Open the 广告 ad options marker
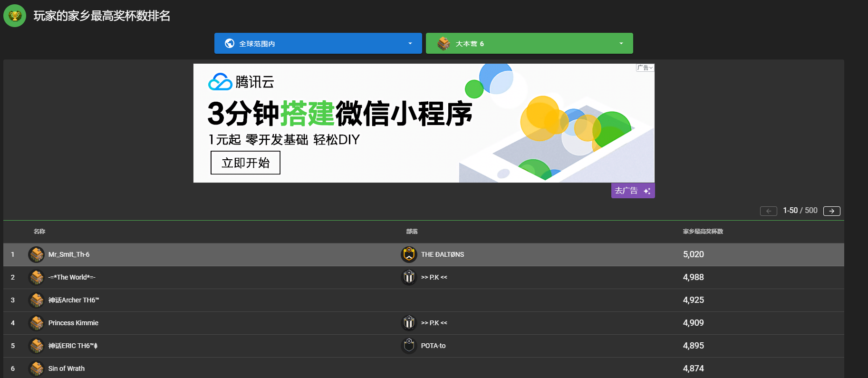 645,68
